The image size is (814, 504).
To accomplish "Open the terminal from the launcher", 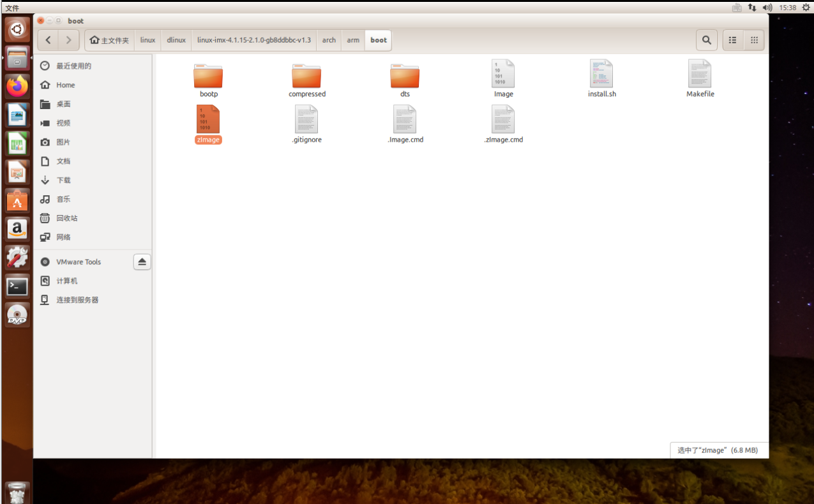I will [17, 286].
